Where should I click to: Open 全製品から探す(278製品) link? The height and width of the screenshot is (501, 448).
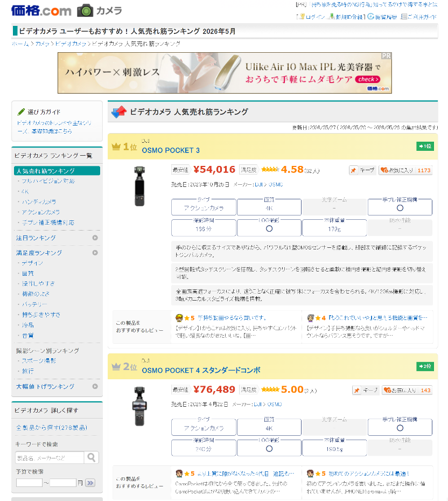coord(52,428)
